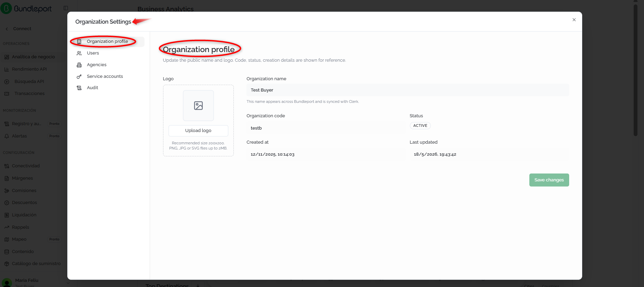This screenshot has width=644, height=287.
Task: Click the Mapeo map icon
Action: [7, 239]
